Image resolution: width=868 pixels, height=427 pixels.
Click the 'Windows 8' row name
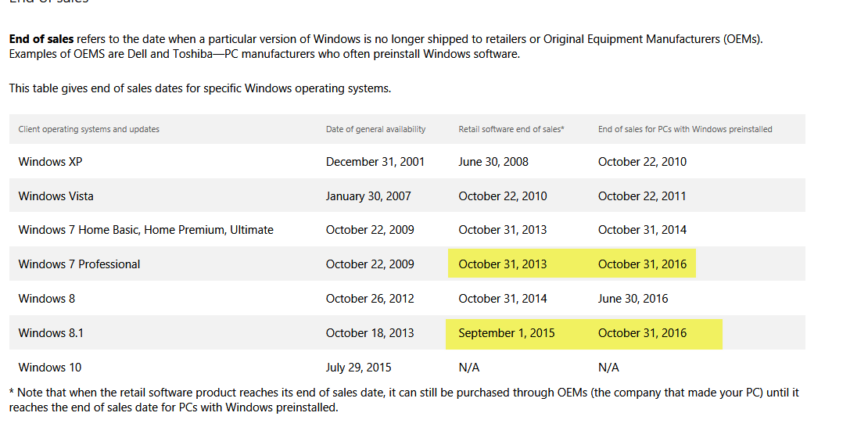coord(46,299)
